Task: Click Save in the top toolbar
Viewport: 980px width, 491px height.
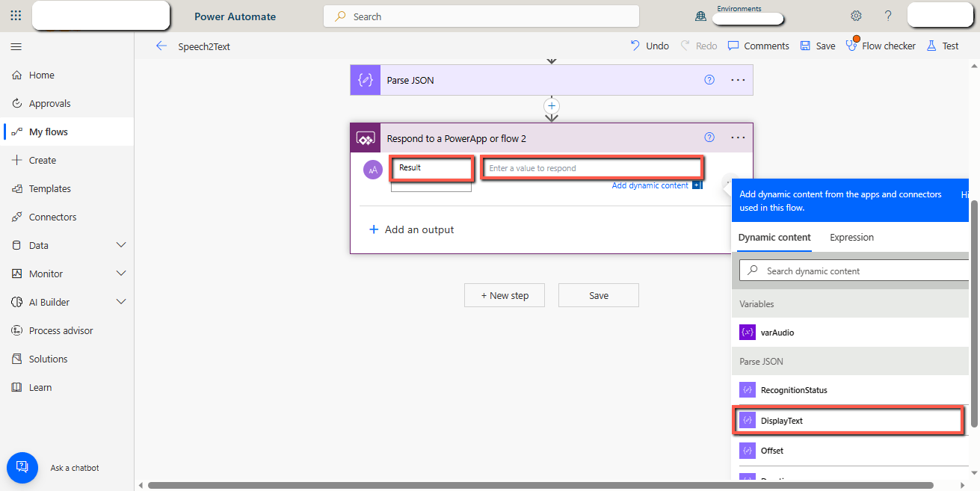Action: 817,46
